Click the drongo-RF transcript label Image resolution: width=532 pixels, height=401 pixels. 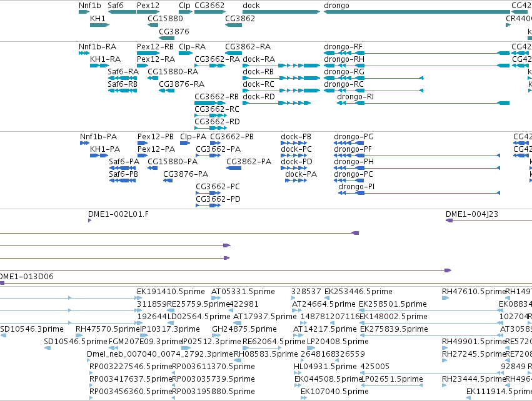[x=343, y=46]
